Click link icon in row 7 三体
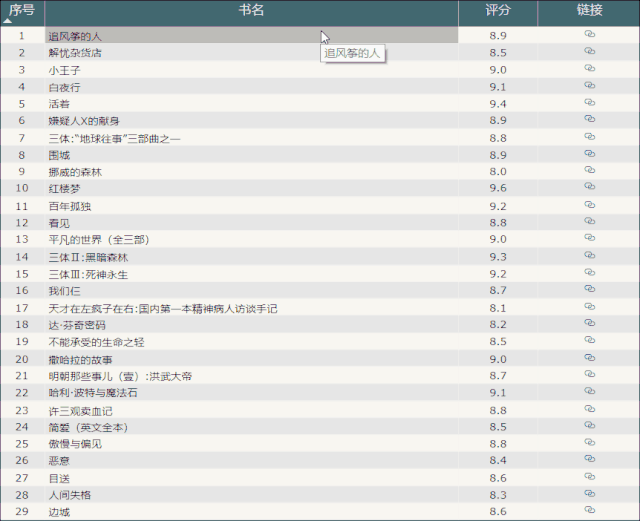The height and width of the screenshot is (521, 640). click(589, 136)
